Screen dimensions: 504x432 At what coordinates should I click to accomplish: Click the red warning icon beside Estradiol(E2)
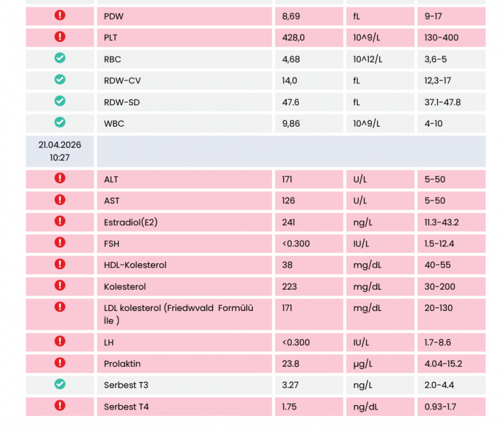point(60,221)
